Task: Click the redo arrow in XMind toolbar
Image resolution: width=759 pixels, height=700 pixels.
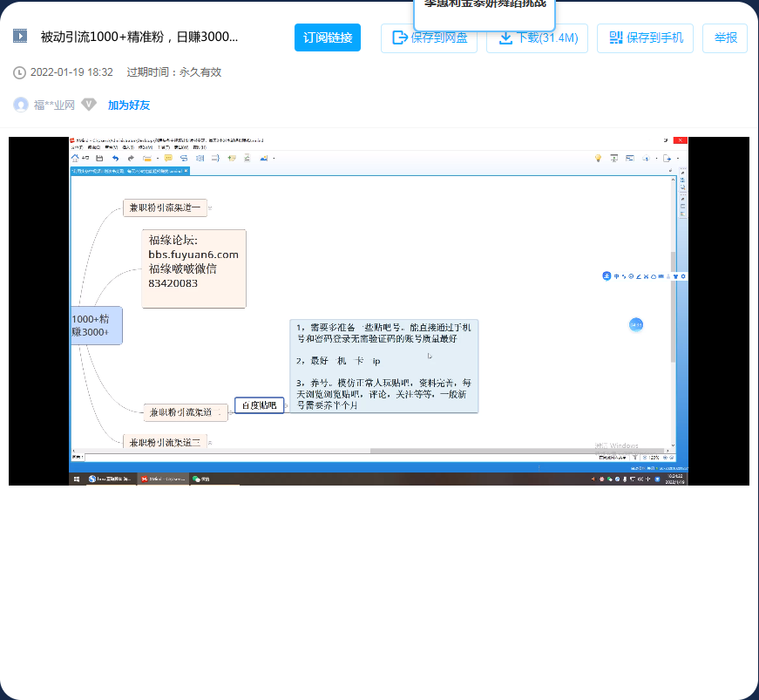Action: click(131, 159)
